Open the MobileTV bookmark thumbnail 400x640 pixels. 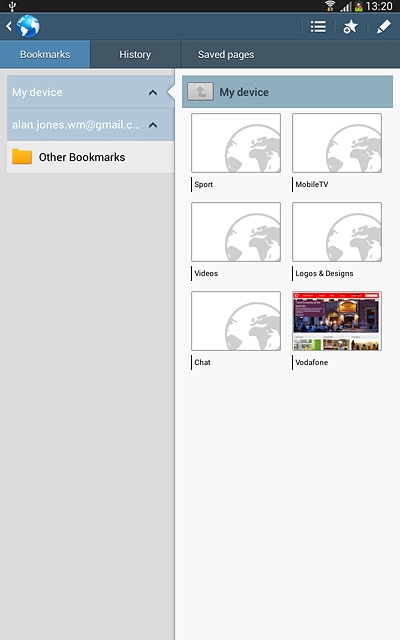pos(337,143)
